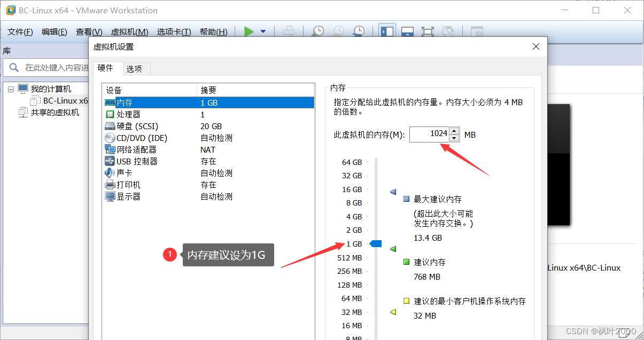Open the 虚拟机(M) menu
This screenshot has height=340, width=644.
[x=129, y=31]
